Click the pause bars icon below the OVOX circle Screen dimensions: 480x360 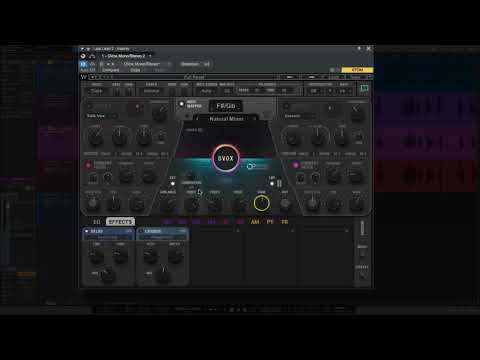click(279, 184)
